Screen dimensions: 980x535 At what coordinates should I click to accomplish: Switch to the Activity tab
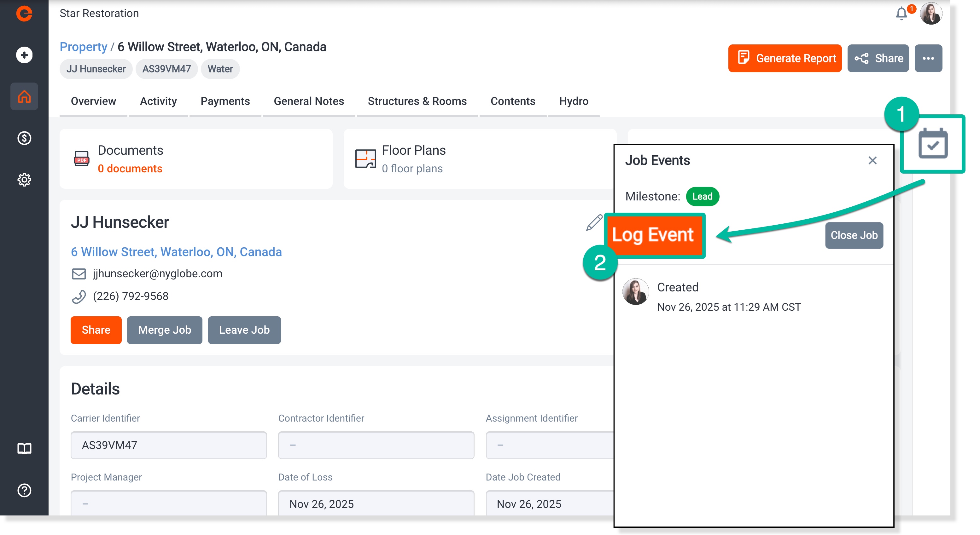point(158,101)
